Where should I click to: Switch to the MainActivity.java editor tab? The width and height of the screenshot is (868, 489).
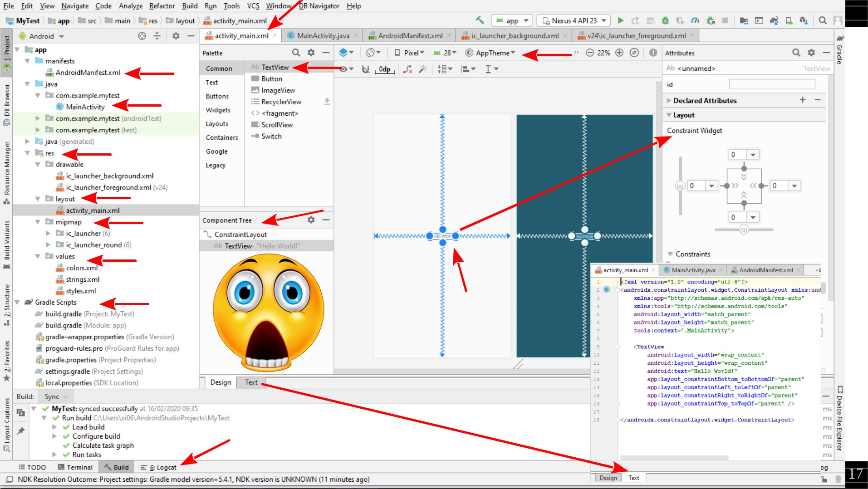323,35
